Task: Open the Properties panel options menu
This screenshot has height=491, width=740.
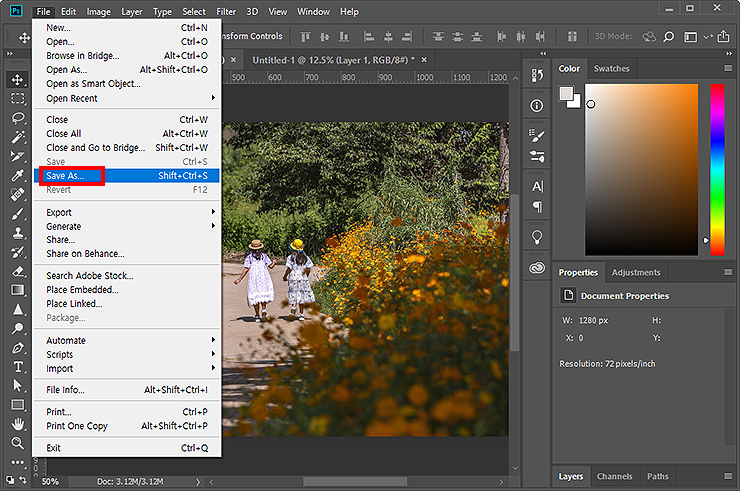Action: [728, 272]
